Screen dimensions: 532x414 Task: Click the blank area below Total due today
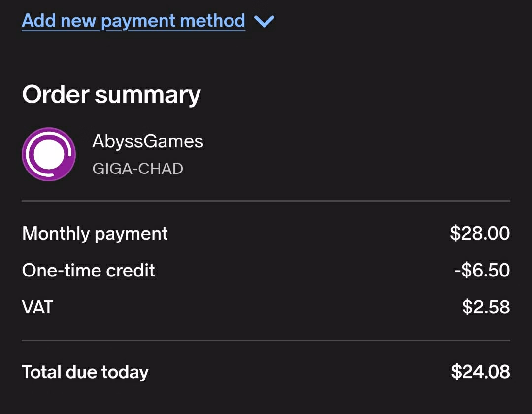(266, 399)
